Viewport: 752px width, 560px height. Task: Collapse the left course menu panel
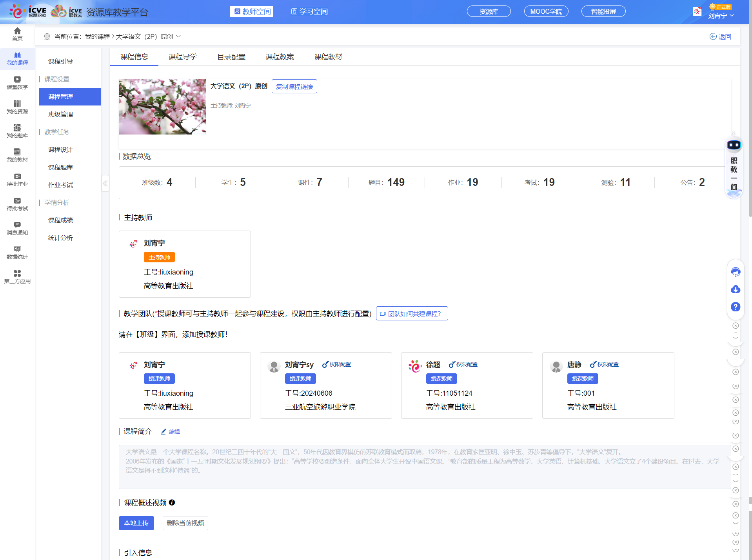(x=105, y=183)
